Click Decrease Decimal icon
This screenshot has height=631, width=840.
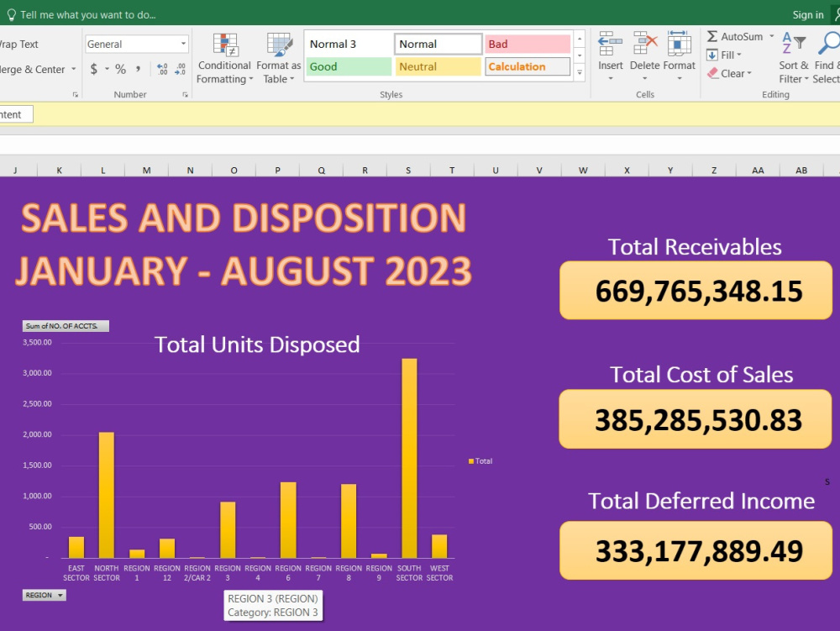(x=180, y=69)
